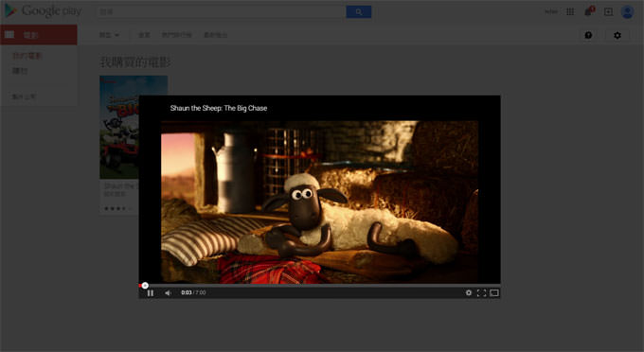The image size is (644, 352).
Task: Click the Shaun the Sheep: The Big Chase title
Action: (219, 108)
